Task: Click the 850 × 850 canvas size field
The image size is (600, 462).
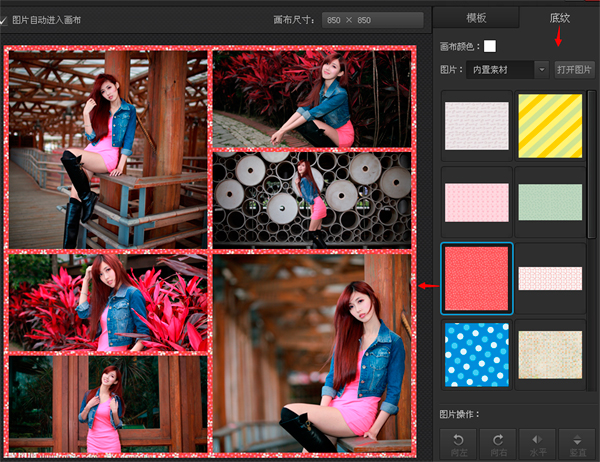Action: coord(373,20)
